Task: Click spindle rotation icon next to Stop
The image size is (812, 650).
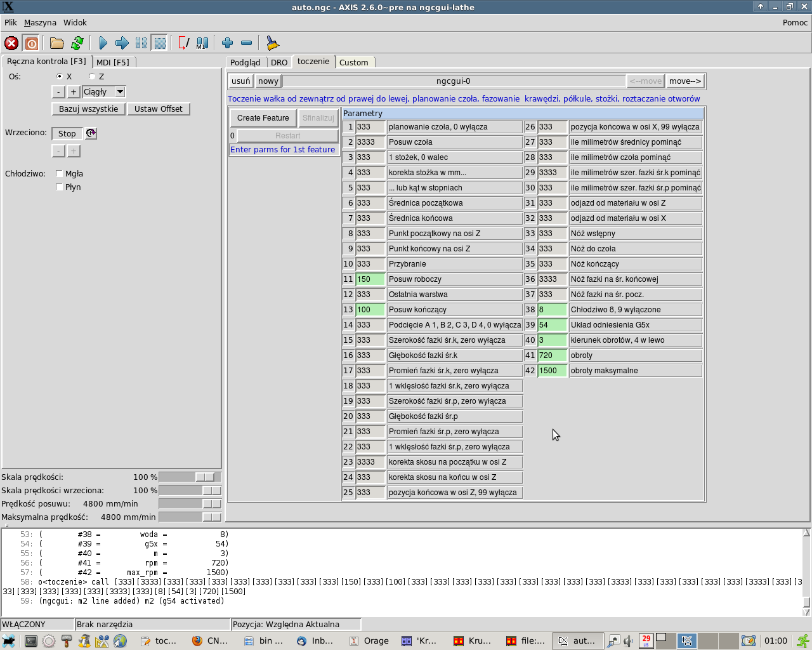Action: (91, 133)
